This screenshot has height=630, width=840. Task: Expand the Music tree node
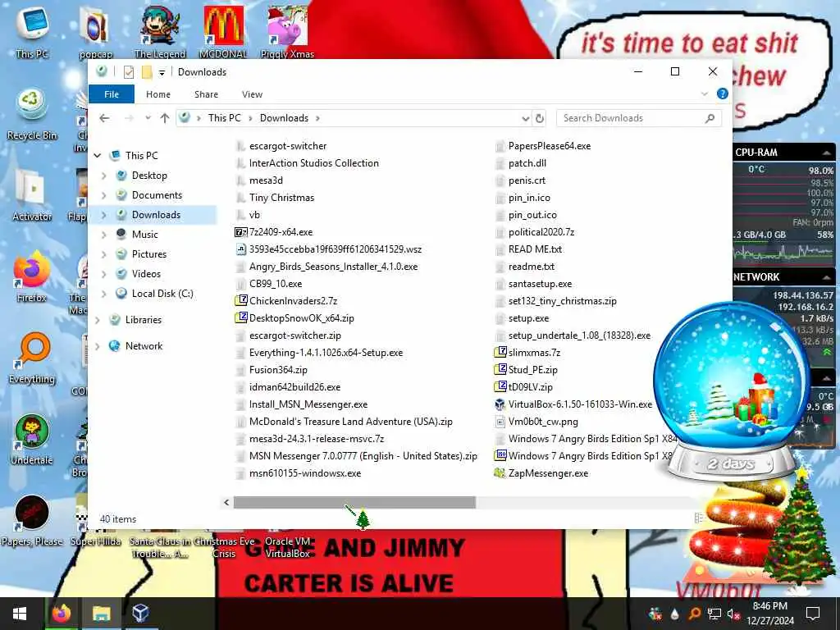point(104,235)
